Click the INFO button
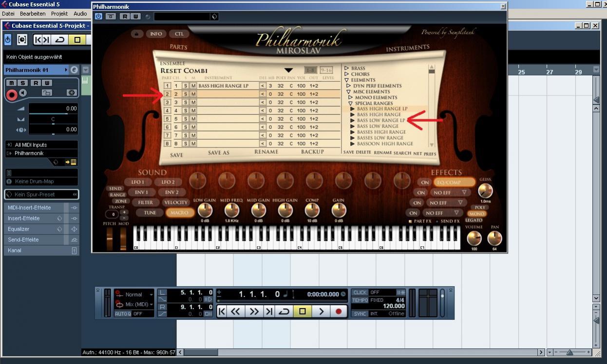This screenshot has width=607, height=364. (156, 34)
